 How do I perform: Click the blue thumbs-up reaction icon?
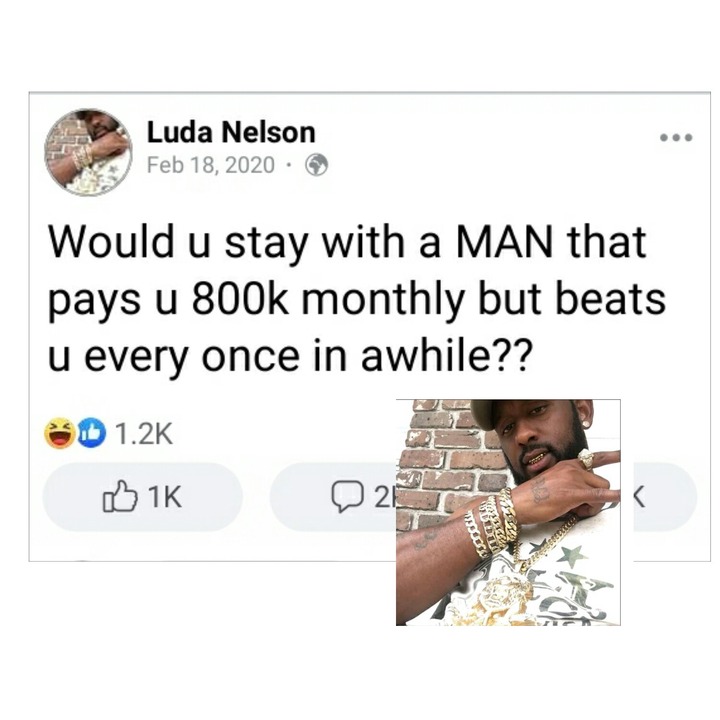[91, 433]
